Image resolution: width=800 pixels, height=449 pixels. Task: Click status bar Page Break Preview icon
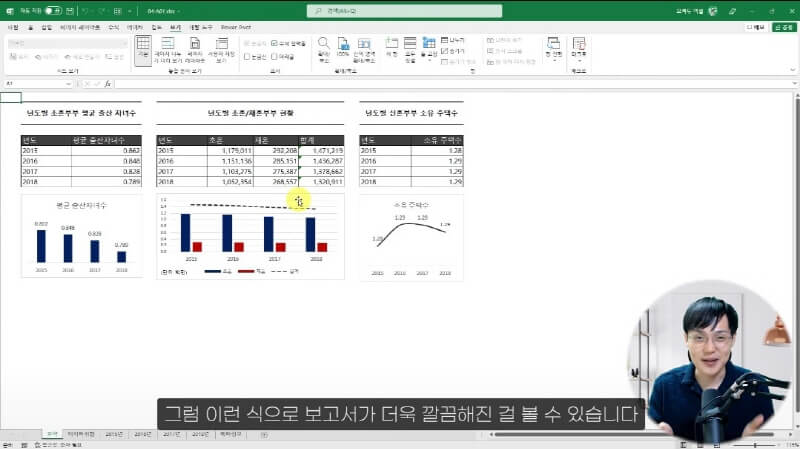click(716, 445)
